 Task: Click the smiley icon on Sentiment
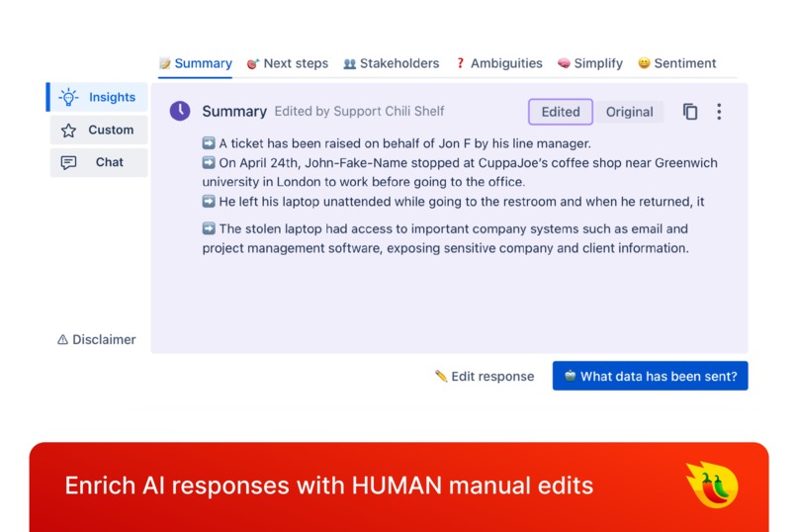644,63
